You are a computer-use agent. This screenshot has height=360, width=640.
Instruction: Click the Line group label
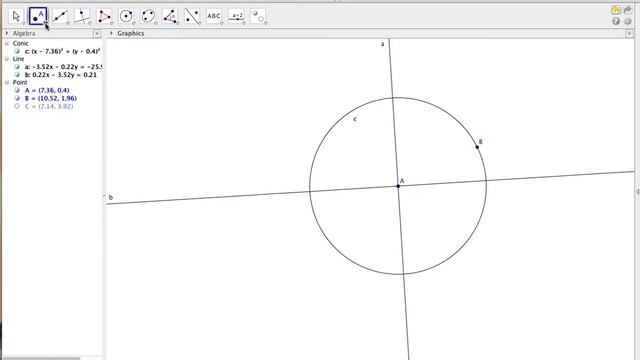18,59
